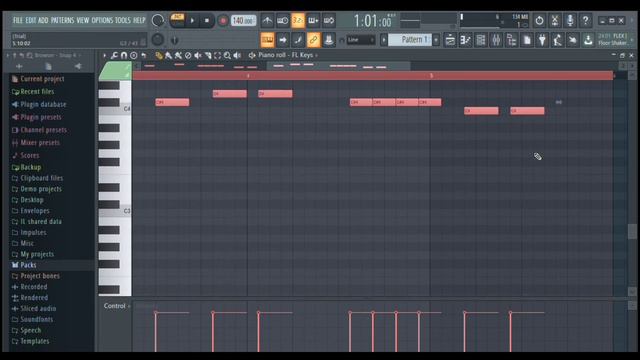Select the Pattern 1 field
640x360 pixels.
point(410,40)
